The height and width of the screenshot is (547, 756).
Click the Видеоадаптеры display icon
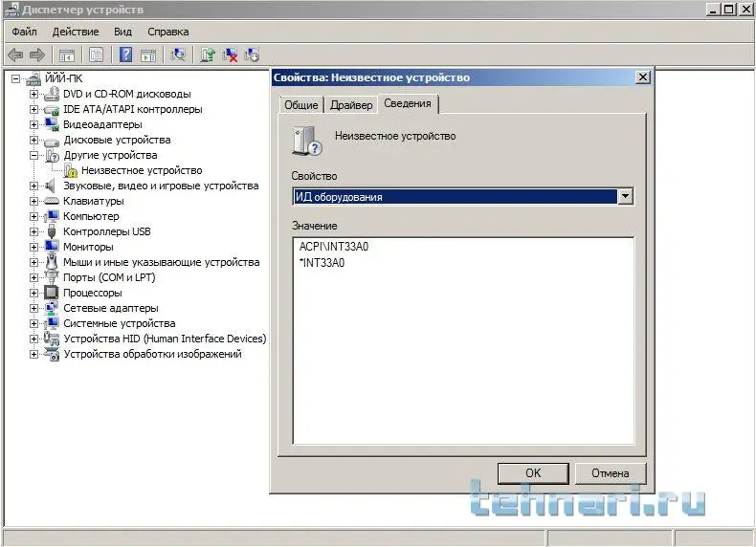tap(52, 124)
